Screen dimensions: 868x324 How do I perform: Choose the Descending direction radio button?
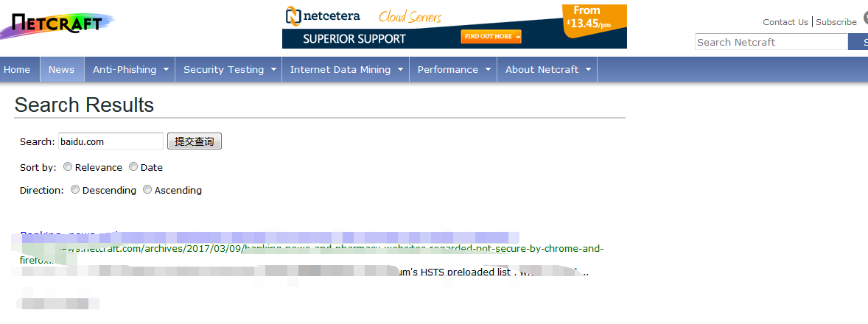point(75,190)
